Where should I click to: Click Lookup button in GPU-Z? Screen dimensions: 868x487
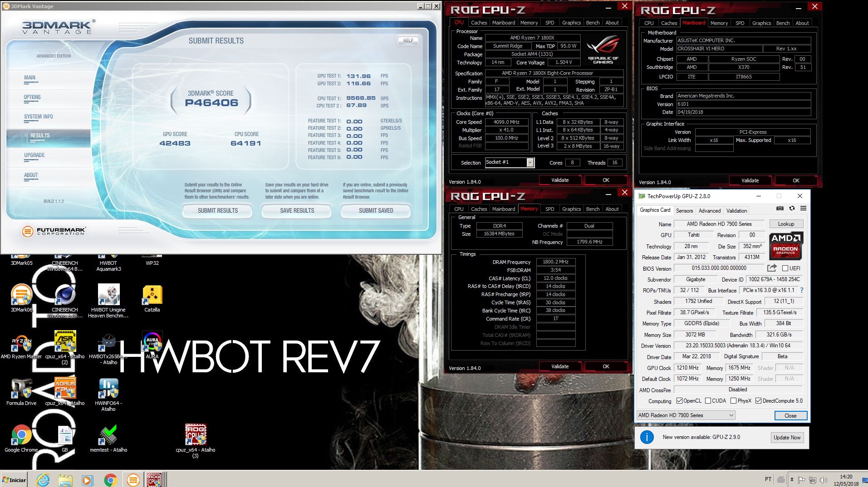(786, 224)
